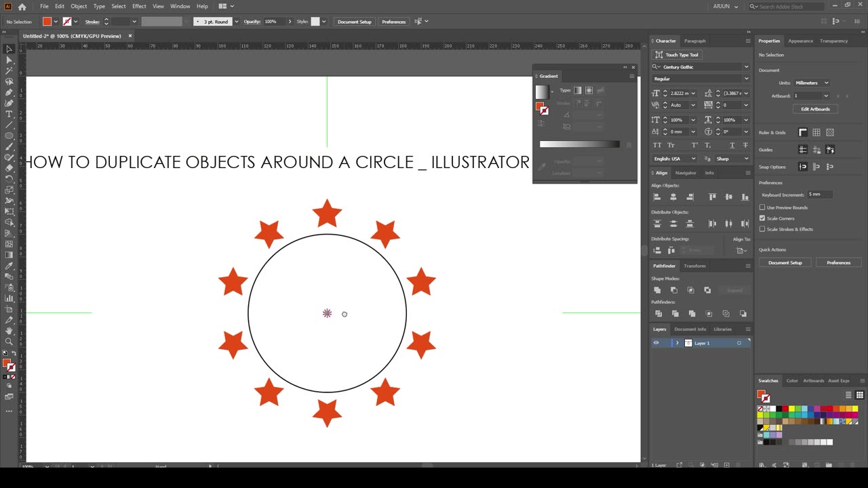
Task: Click Horizontal Align Left icon
Action: point(656,197)
